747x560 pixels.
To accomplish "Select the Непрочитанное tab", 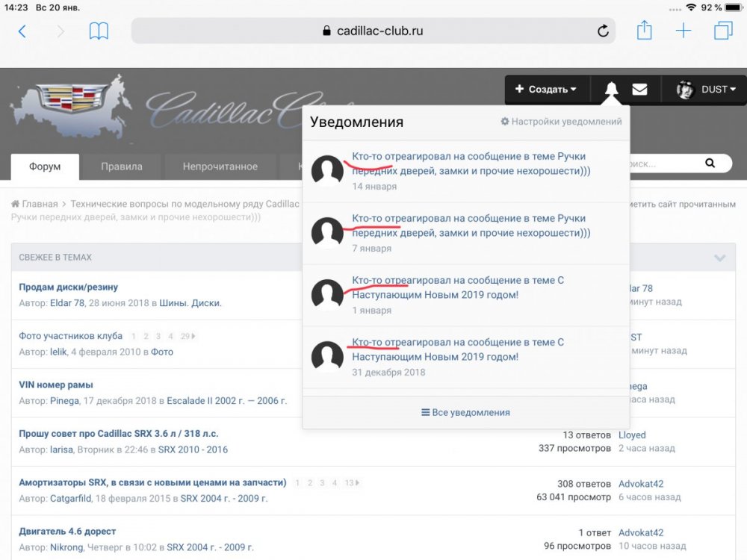I will (x=220, y=167).
